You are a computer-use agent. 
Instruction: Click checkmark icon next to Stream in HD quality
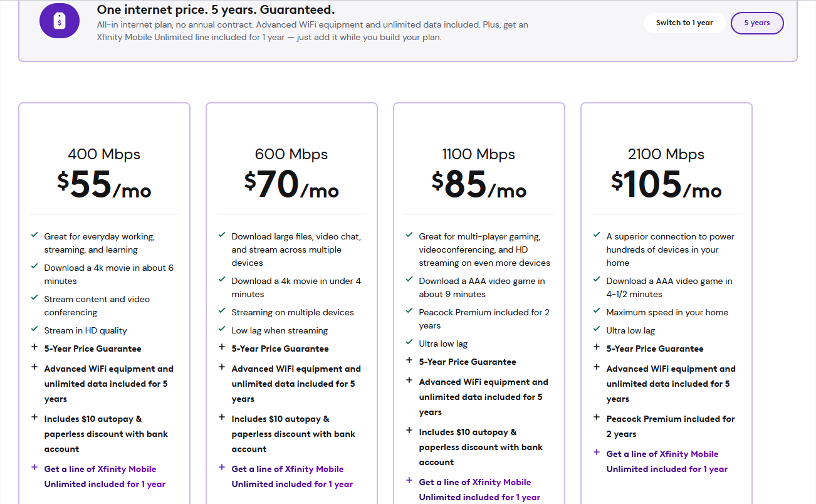point(34,330)
